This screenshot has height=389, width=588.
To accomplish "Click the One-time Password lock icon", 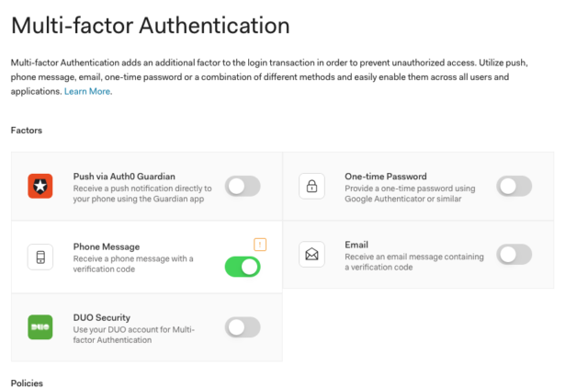I will tap(311, 186).
